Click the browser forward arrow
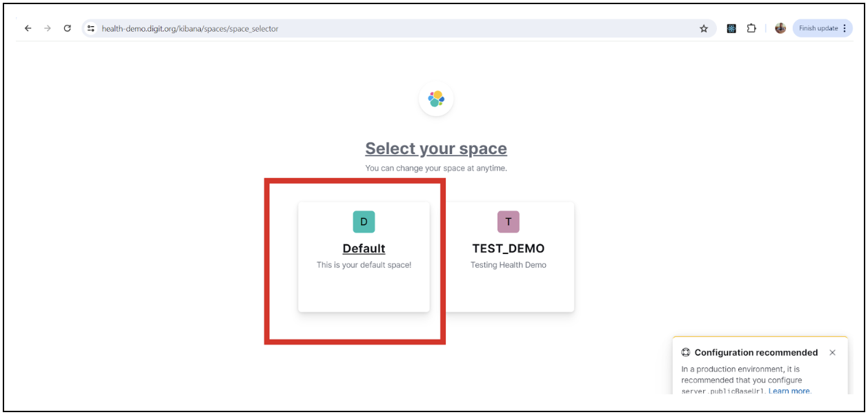Screen dimensions: 868x417 (48, 28)
